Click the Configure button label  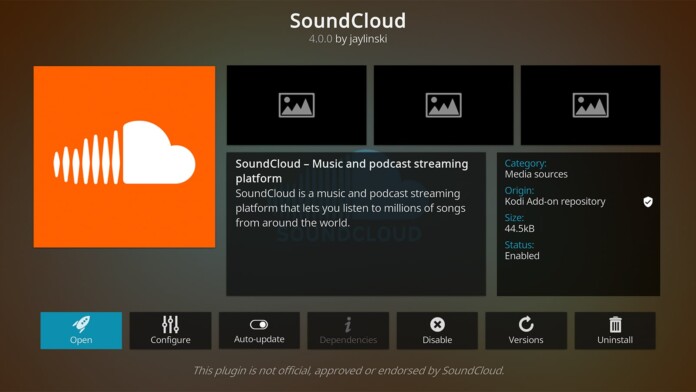coord(170,340)
